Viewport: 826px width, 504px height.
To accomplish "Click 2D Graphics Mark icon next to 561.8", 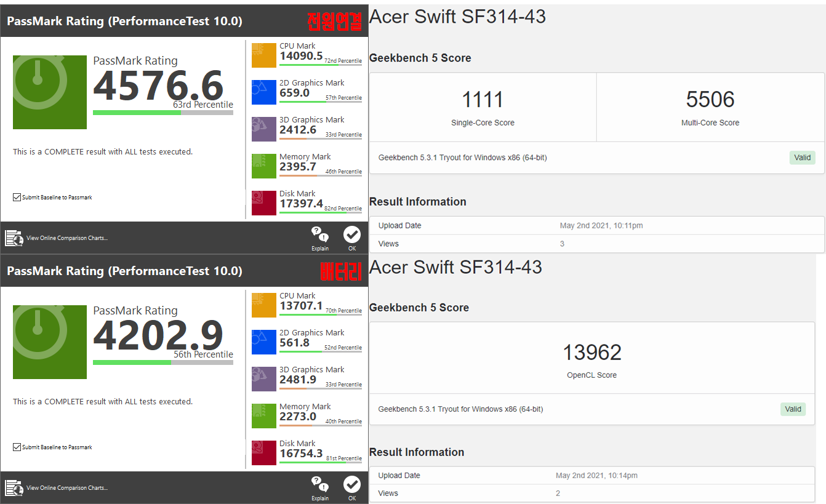I will click(264, 342).
